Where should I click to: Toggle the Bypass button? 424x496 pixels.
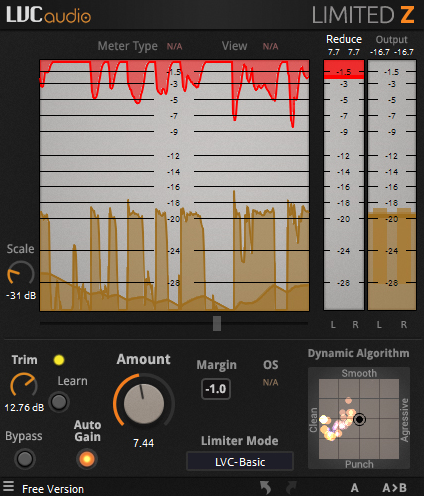25,459
